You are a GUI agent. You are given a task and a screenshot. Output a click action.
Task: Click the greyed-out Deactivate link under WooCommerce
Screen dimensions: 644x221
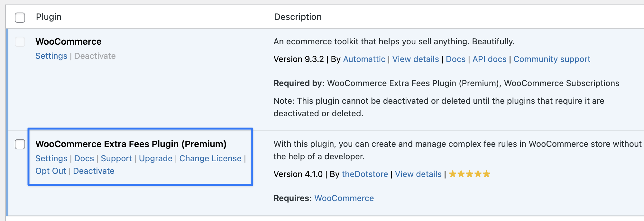pos(95,56)
